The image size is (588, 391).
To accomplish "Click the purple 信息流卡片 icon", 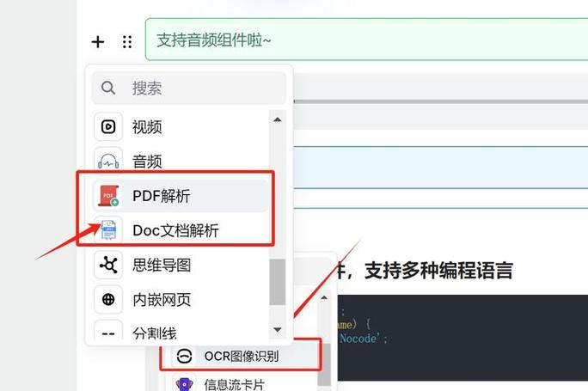I will click(x=184, y=383).
